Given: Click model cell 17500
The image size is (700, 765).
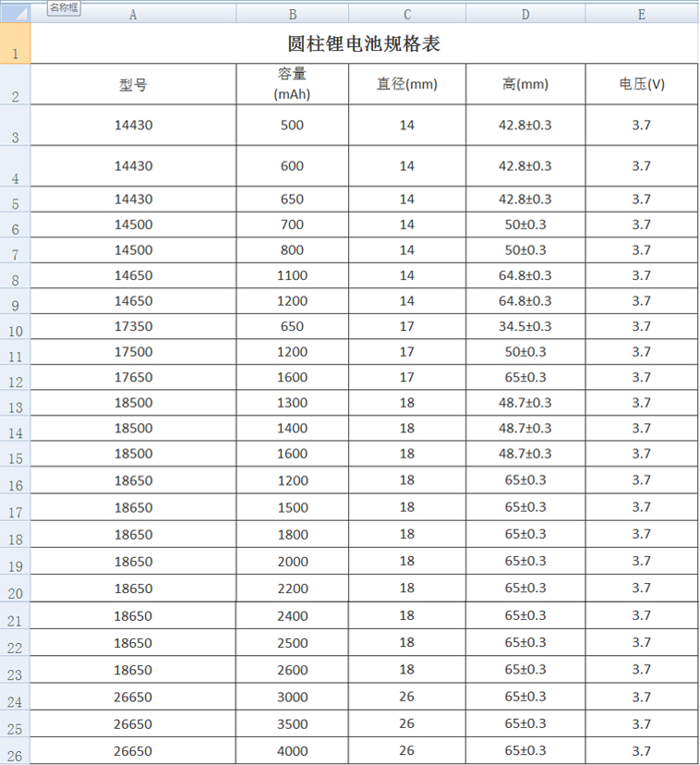Looking at the screenshot, I should pos(133,352).
